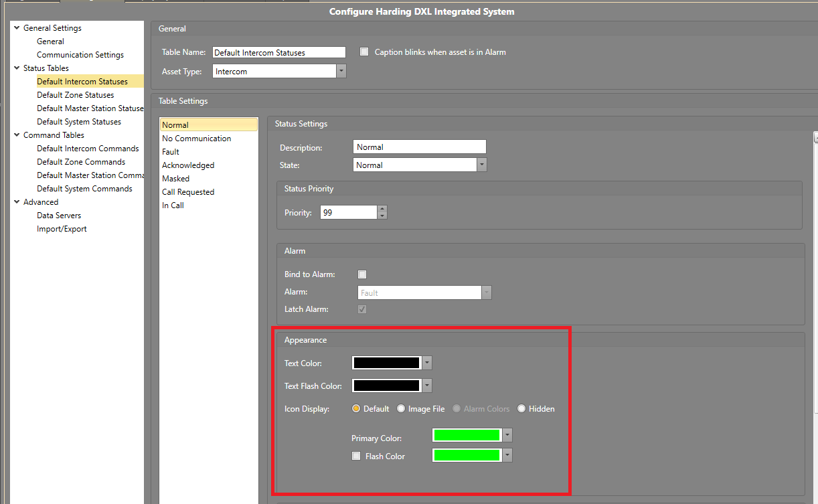Viewport: 818px width, 504px height.
Task: Enable Caption blinks when asset in Alarm
Action: tap(365, 52)
